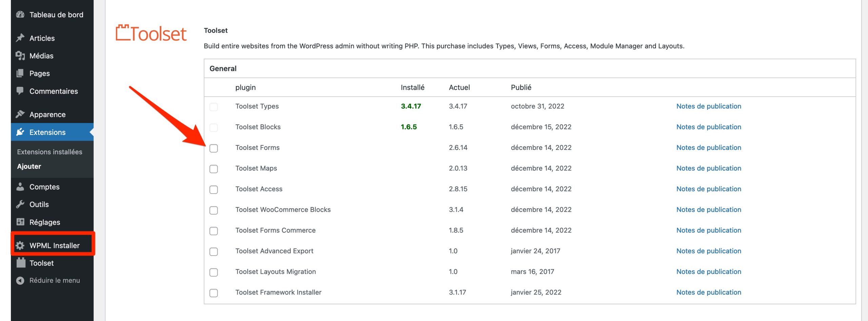
Task: Click the Actuel column header
Action: (459, 87)
